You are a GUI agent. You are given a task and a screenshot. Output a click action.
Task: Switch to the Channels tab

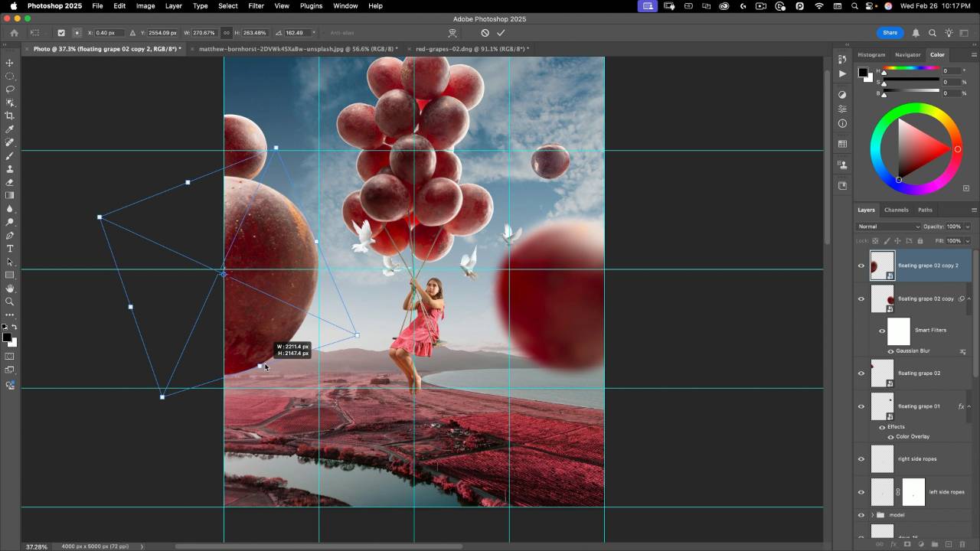pyautogui.click(x=896, y=210)
